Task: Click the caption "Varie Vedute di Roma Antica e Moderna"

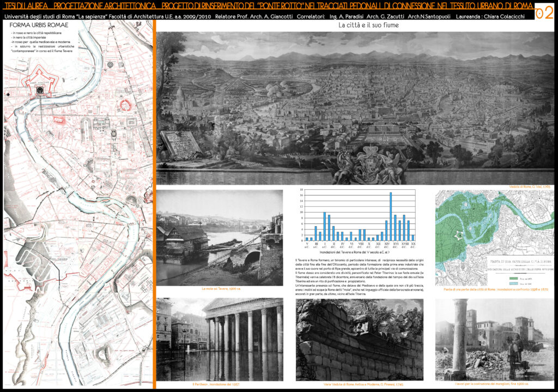Action: [363, 384]
